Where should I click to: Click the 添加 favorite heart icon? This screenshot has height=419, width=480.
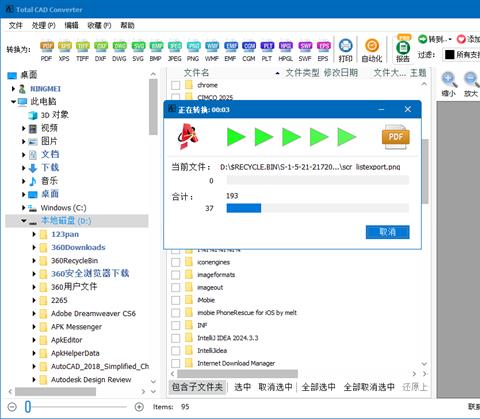coord(461,39)
